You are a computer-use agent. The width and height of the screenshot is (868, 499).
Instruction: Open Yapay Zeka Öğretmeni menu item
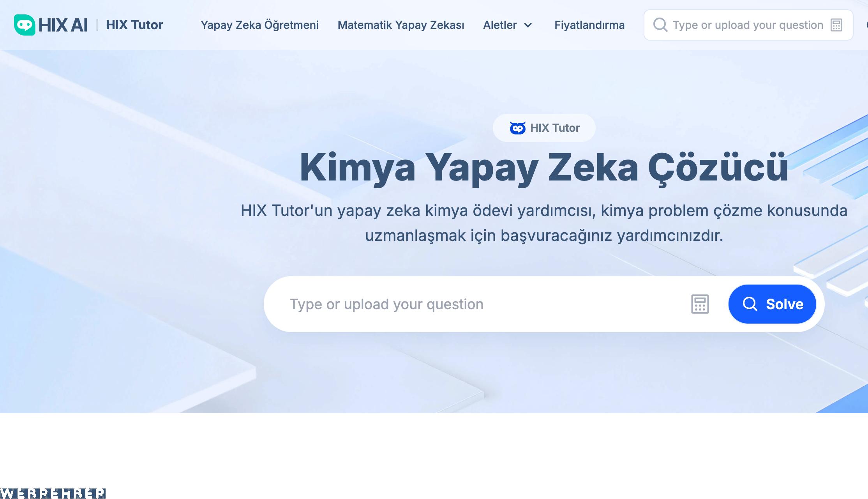(x=259, y=25)
